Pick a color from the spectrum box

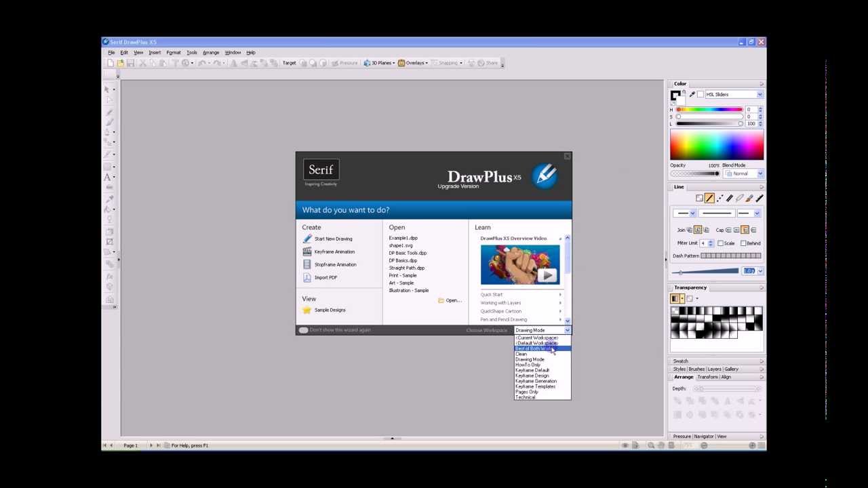tap(717, 144)
